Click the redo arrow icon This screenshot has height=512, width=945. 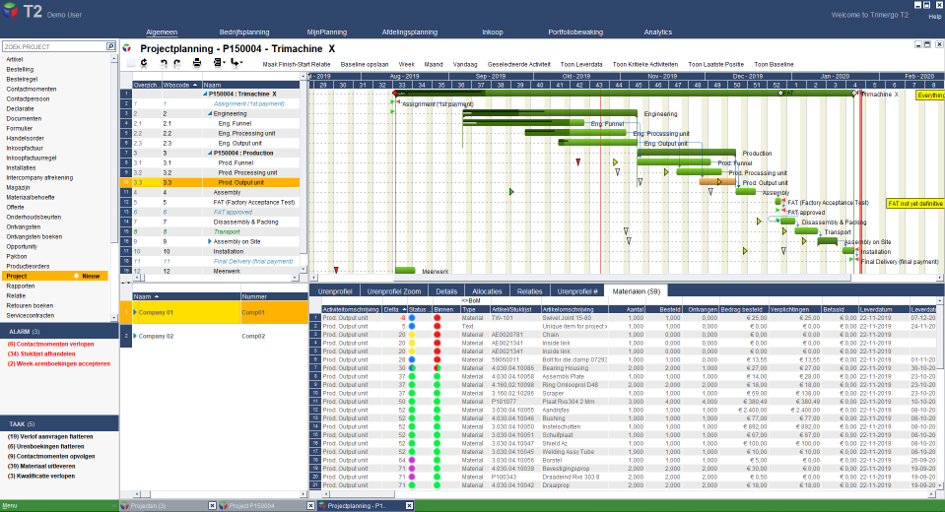(177, 63)
